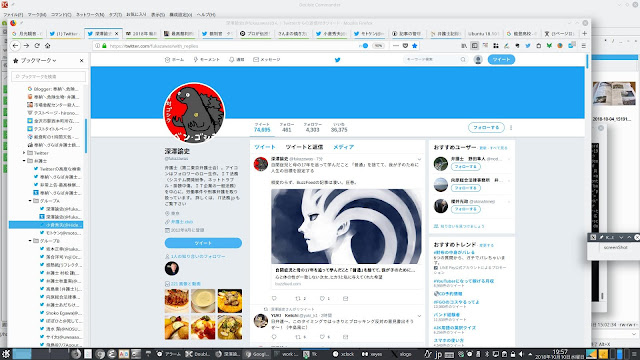Collapse the グループB bookmark folder
This screenshot has height=360, width=640.
30,241
